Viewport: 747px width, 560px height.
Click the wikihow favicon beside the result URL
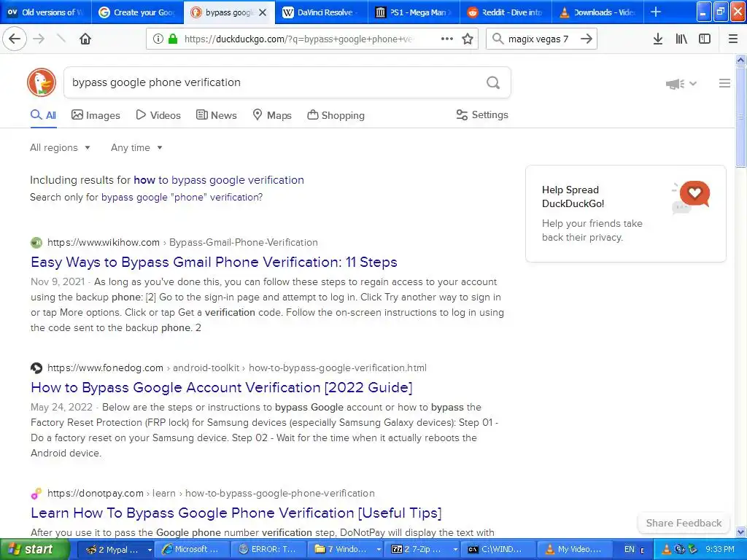(x=36, y=242)
